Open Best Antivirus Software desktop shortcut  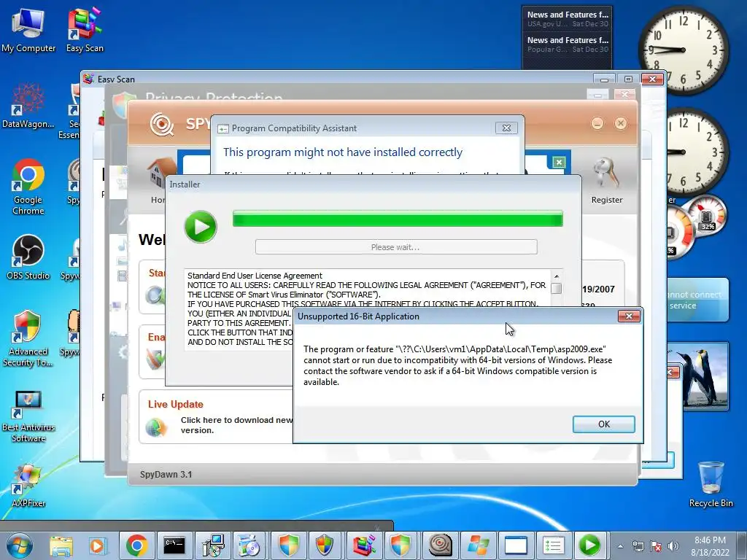point(28,416)
